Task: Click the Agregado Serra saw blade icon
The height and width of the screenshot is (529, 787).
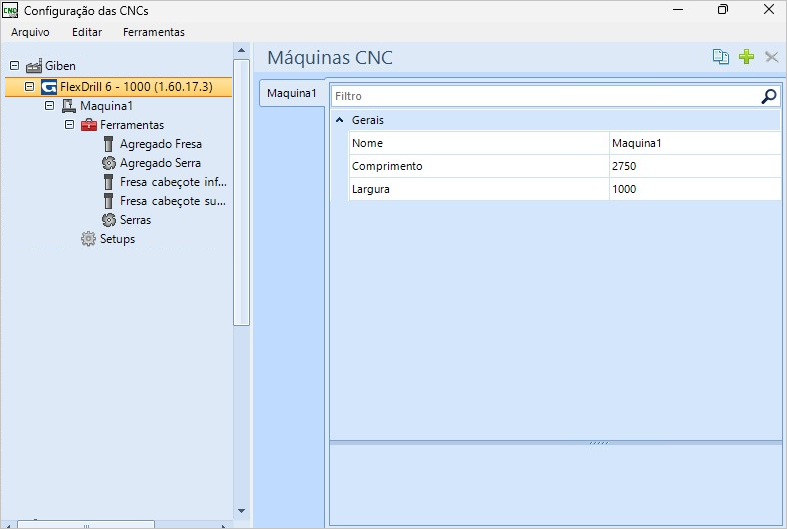Action: [108, 163]
